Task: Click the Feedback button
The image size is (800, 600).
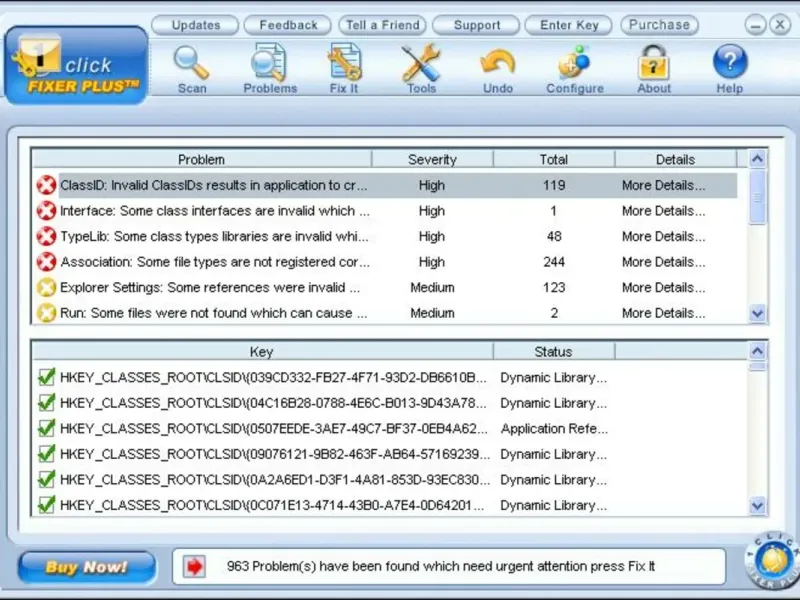Action: pos(288,25)
